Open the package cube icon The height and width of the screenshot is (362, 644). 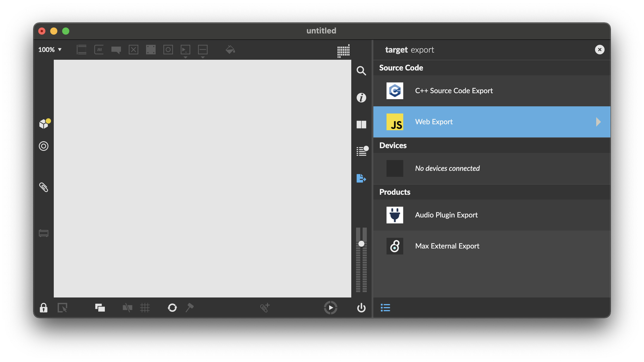point(44,124)
